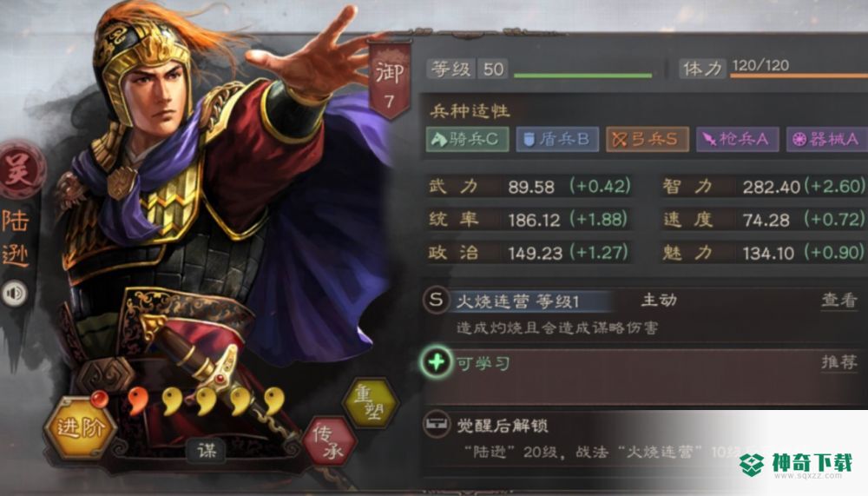Click 推荐 for recommended skills
868x496 pixels.
[839, 362]
